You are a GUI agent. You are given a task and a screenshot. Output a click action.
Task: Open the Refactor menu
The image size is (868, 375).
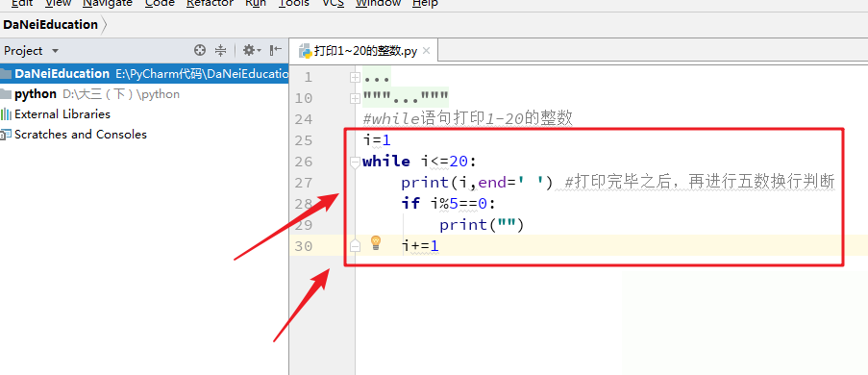210,3
